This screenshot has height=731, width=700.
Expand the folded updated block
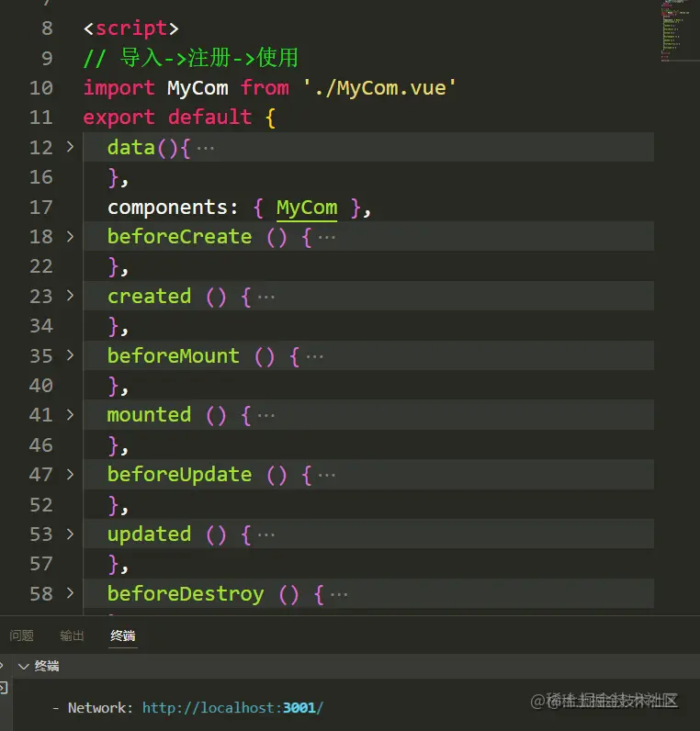pos(70,534)
